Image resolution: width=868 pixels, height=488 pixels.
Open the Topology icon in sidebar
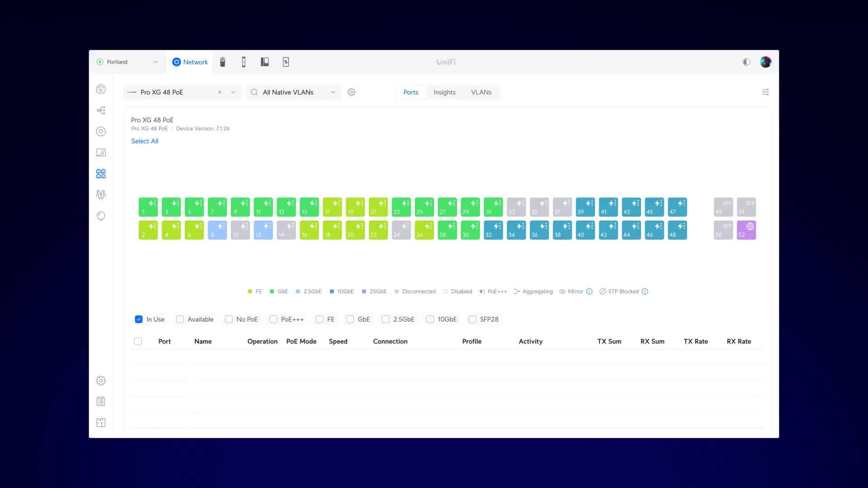pos(101,110)
